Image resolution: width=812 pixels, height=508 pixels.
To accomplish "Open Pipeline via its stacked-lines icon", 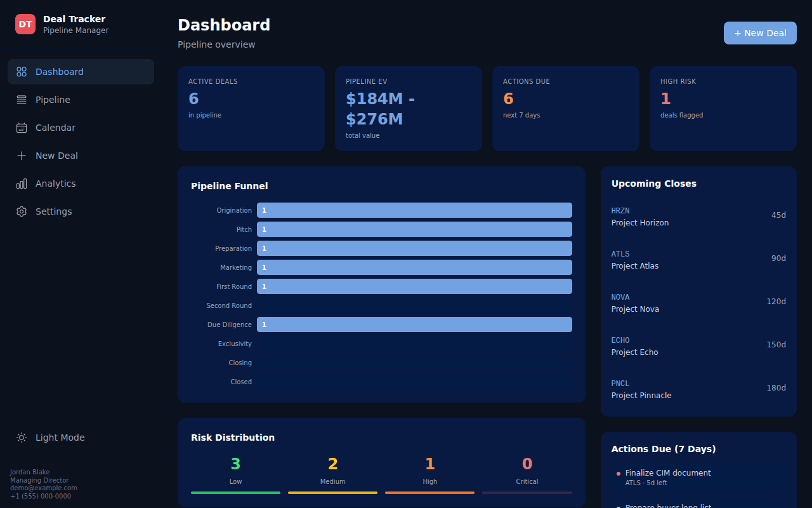I will coord(22,100).
